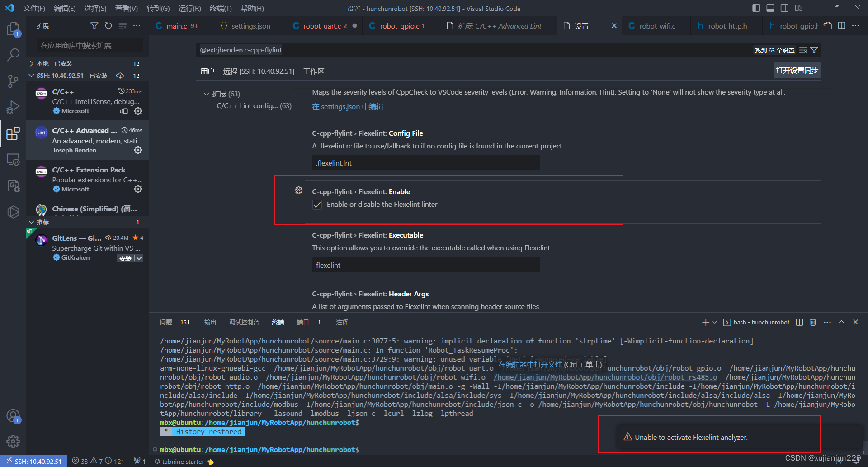The width and height of the screenshot is (868, 467).
Task: Open the Run and Debug view
Action: (13, 107)
